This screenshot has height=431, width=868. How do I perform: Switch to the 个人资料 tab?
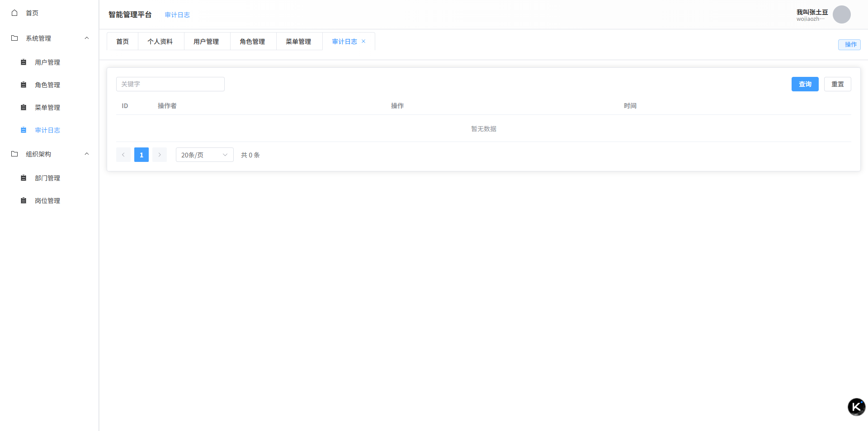160,41
